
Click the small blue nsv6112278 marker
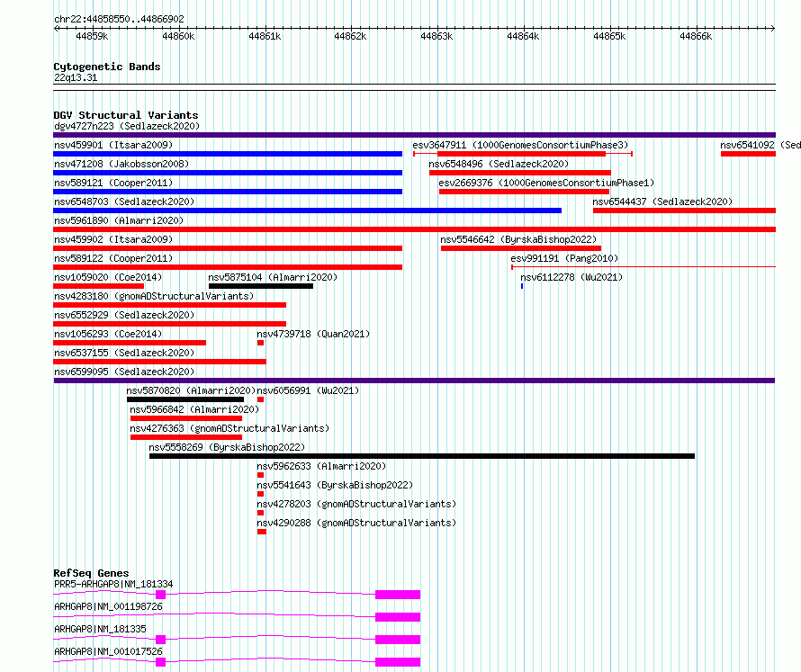[x=522, y=286]
